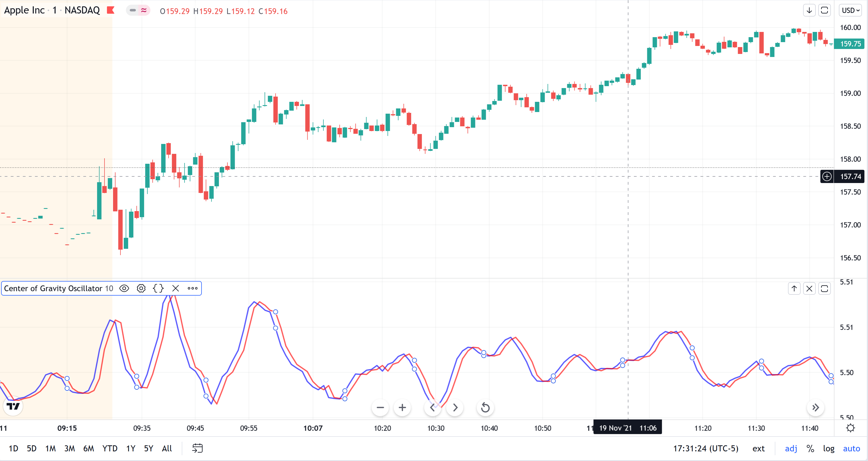Open go to date calendar icon

click(x=197, y=449)
